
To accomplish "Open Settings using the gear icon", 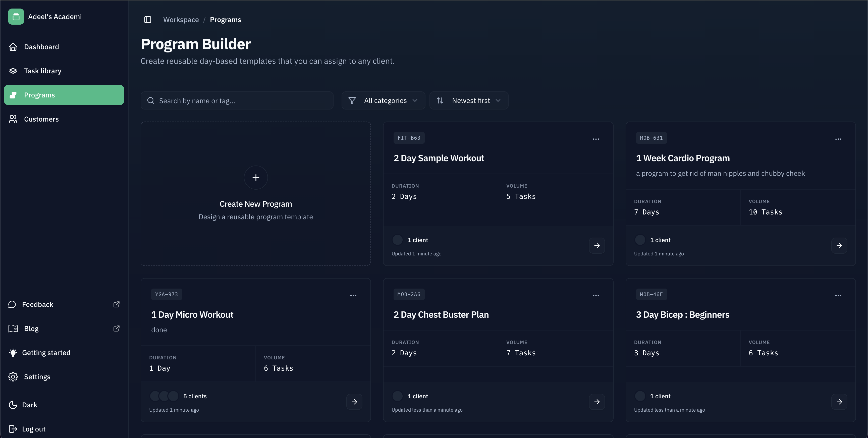I will pyautogui.click(x=13, y=377).
